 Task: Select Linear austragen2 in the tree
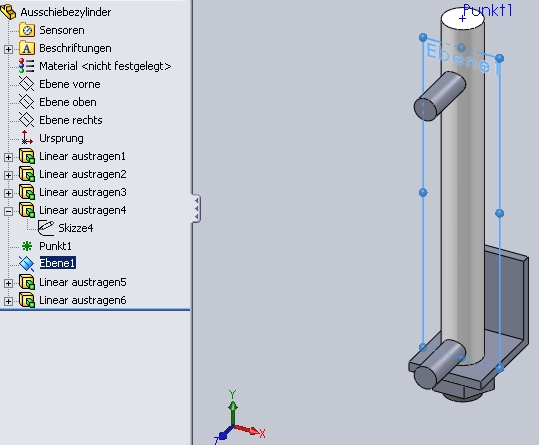pyautogui.click(x=82, y=174)
